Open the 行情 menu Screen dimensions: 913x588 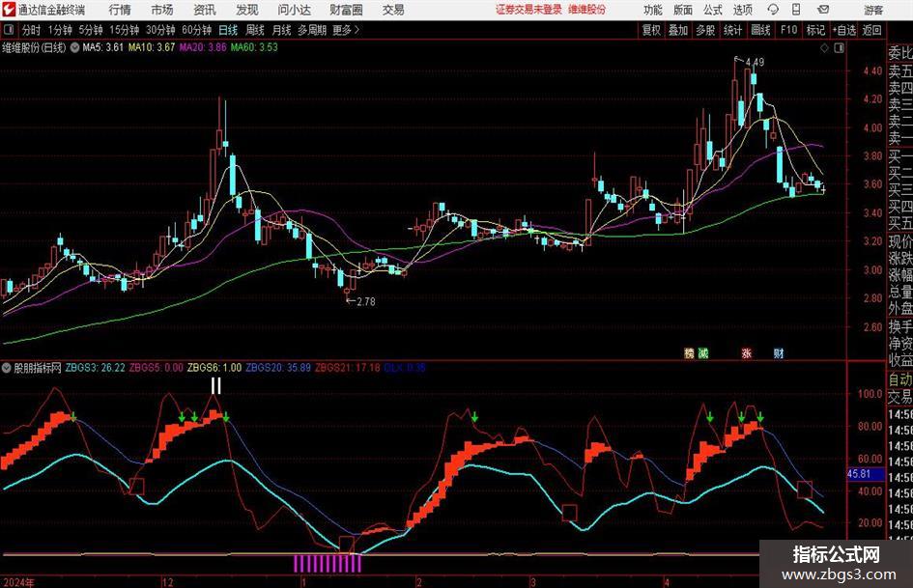tap(120, 10)
